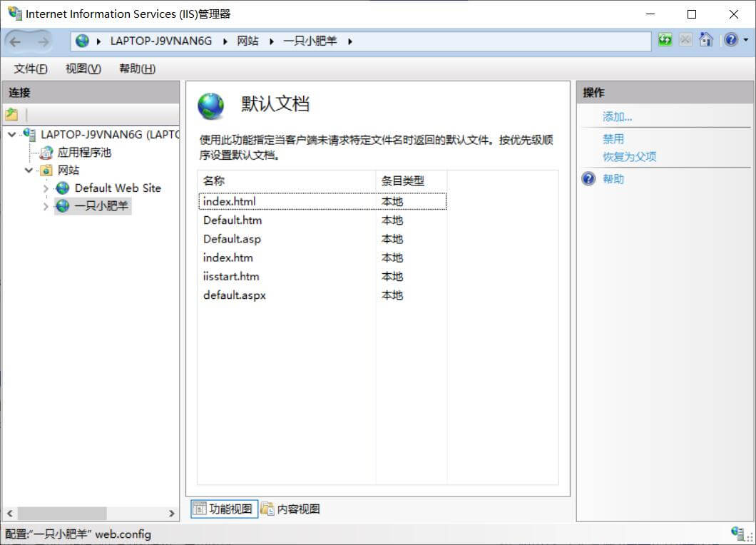Maximize the IIS Manager window
This screenshot has height=545, width=756.
(x=692, y=14)
